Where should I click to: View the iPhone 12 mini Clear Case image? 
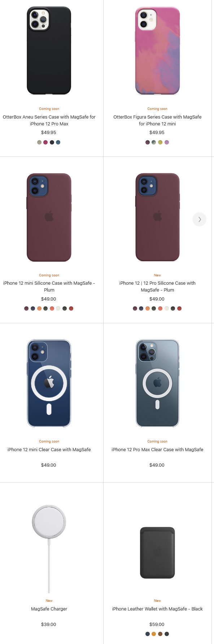coord(49,383)
